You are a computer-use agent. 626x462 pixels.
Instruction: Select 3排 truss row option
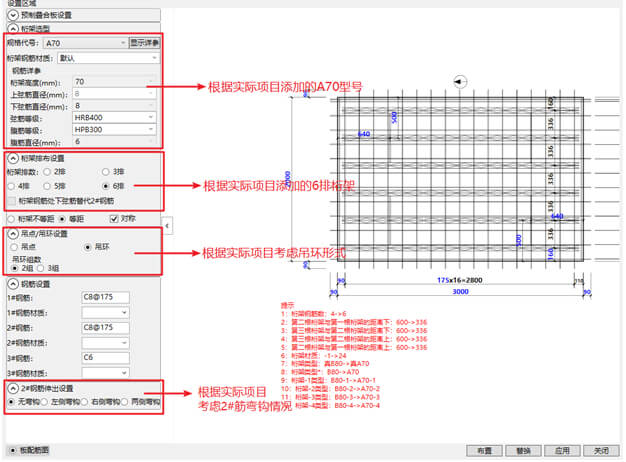(x=105, y=172)
